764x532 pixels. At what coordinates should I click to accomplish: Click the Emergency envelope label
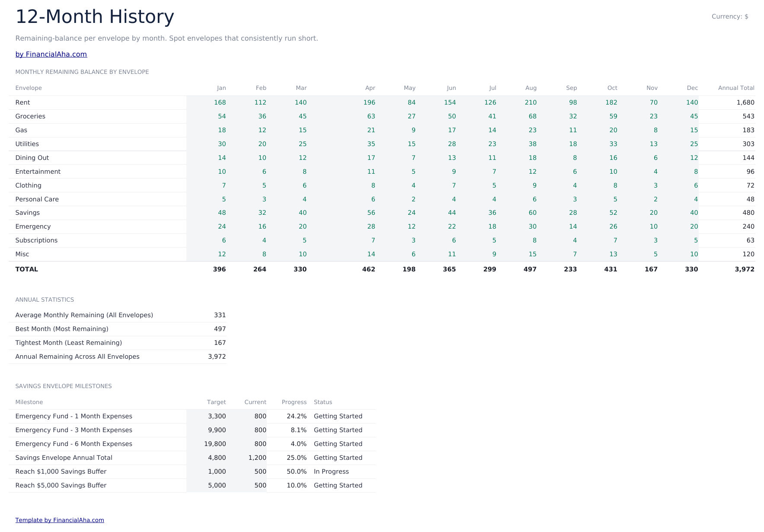[x=33, y=226]
